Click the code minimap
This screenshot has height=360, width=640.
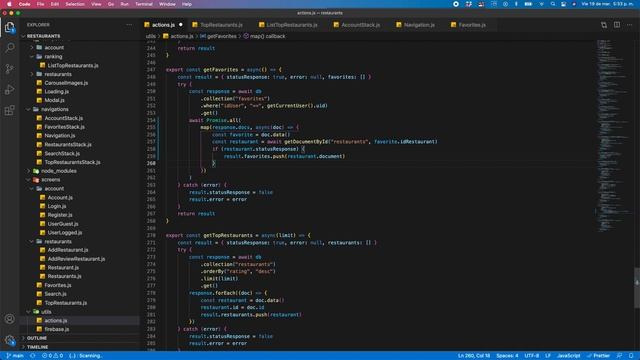pyautogui.click(x=613, y=135)
